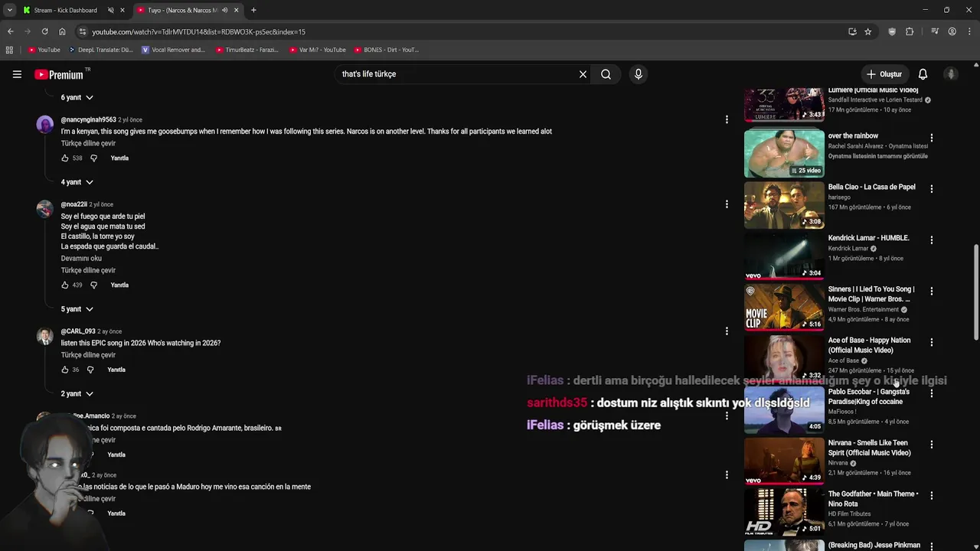Click the YouTube Premium logo

pos(59,74)
